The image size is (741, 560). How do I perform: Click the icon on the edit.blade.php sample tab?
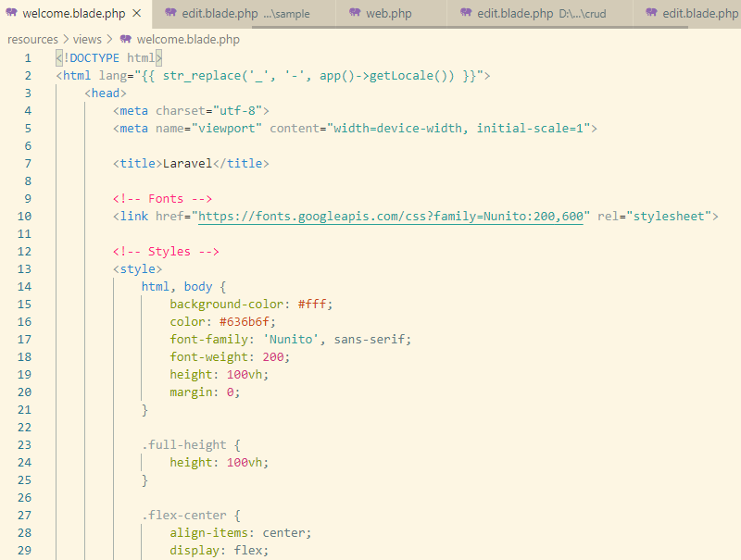(170, 14)
